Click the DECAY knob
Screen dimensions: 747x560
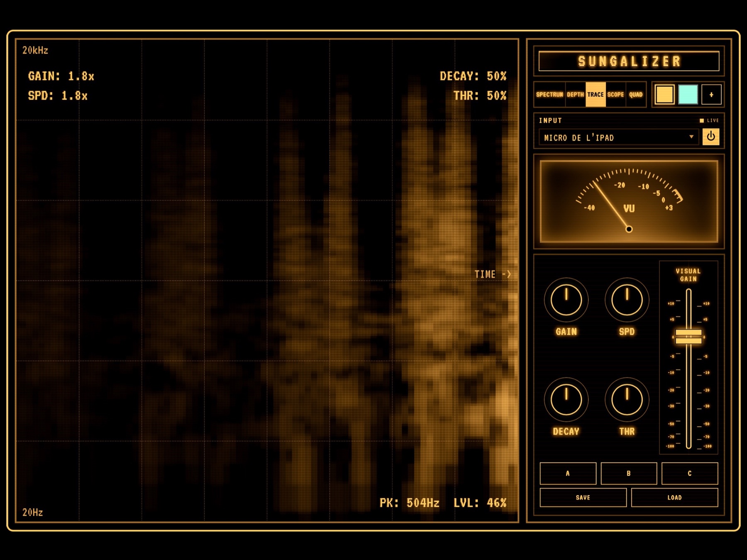pyautogui.click(x=566, y=399)
